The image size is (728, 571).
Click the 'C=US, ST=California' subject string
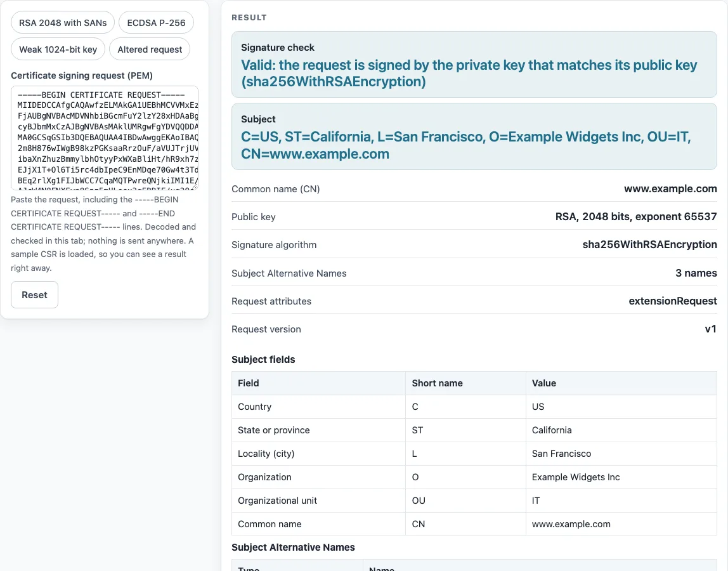pyautogui.click(x=465, y=145)
